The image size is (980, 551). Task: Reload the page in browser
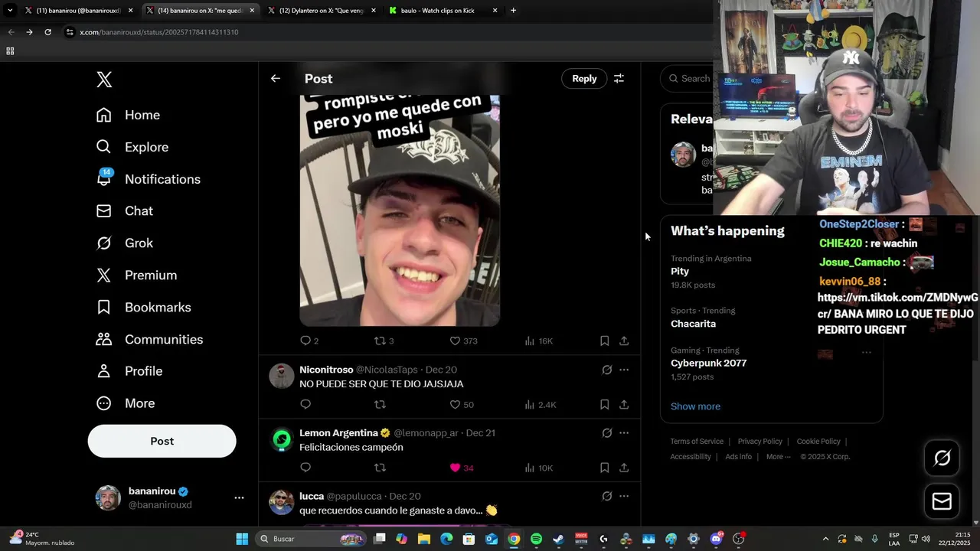[47, 32]
